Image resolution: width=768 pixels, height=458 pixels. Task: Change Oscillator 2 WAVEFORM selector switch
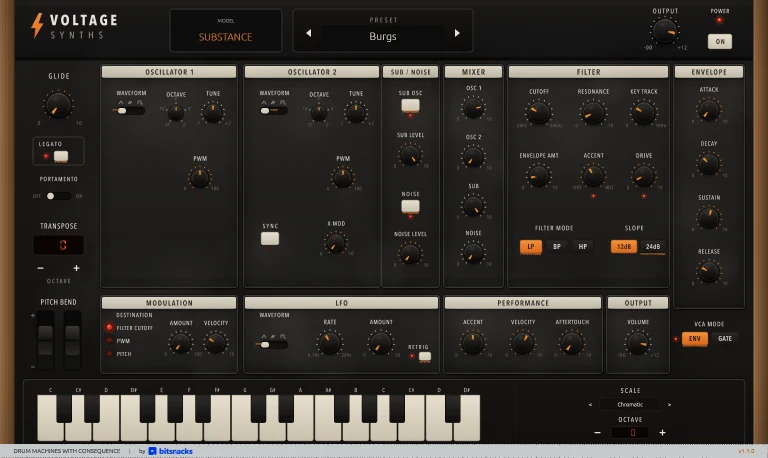click(x=273, y=111)
